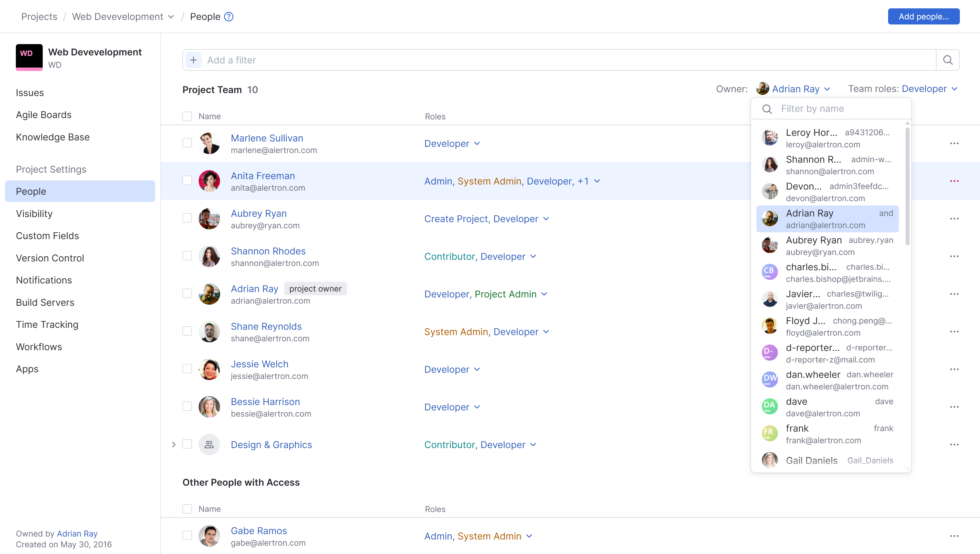Check the box next to Aubrey Ryan
Image resolution: width=980 pixels, height=554 pixels.
[x=187, y=218]
